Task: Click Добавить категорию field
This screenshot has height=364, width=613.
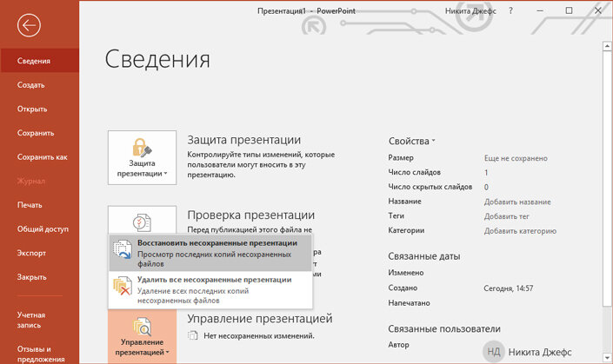Action: pos(520,231)
